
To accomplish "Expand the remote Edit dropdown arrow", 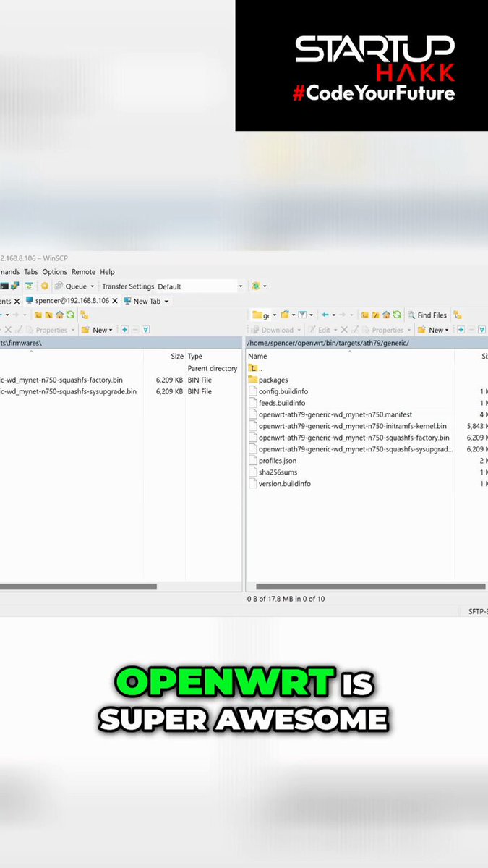I will (x=336, y=330).
